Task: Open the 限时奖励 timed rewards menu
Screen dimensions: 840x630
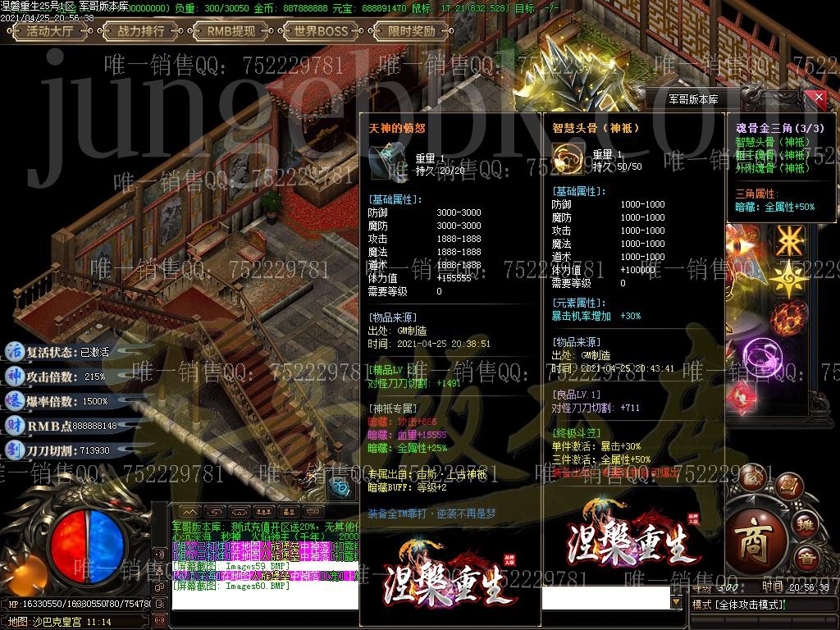Action: (x=412, y=32)
